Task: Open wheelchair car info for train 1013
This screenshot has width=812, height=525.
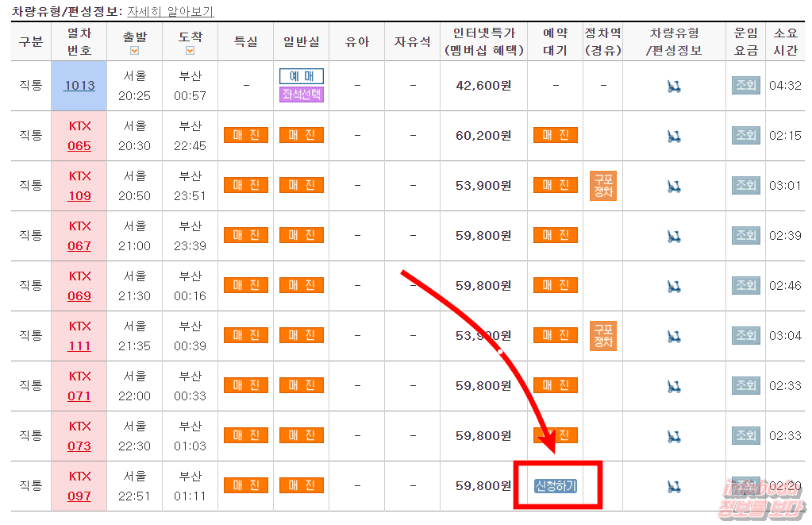Action: [674, 87]
